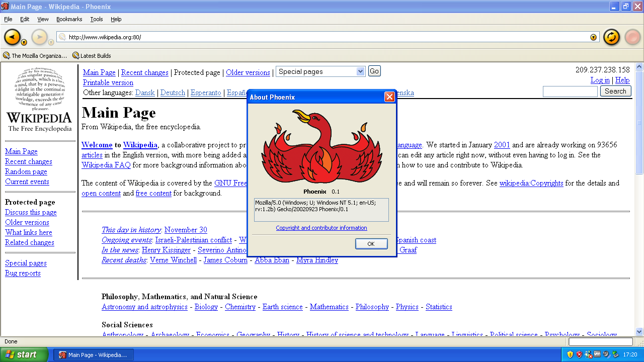Open The Mozilla Organization bookmark
Image resolution: width=644 pixels, height=362 pixels.
click(x=35, y=56)
